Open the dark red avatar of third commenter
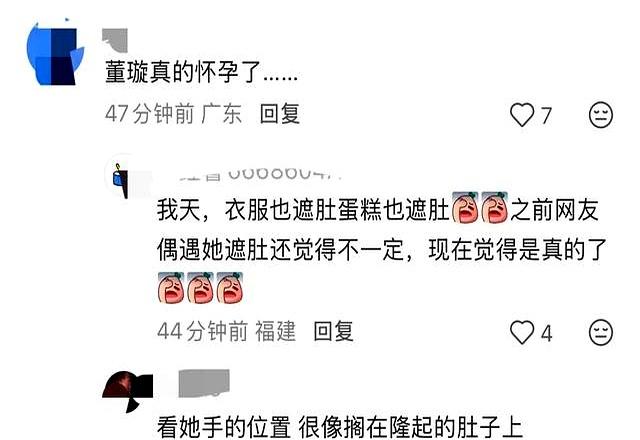The width and height of the screenshot is (640, 440). [128, 391]
